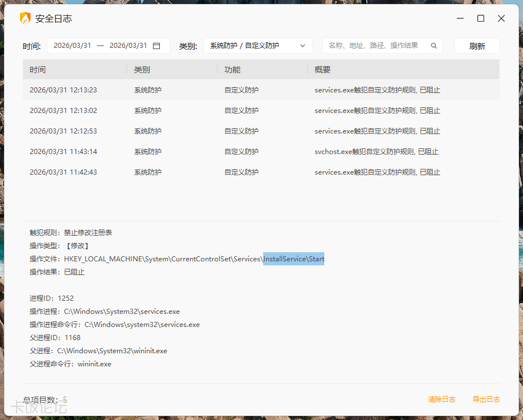523x420 pixels.
Task: Click the 父进程ID: 1168 line
Action: coord(55,338)
